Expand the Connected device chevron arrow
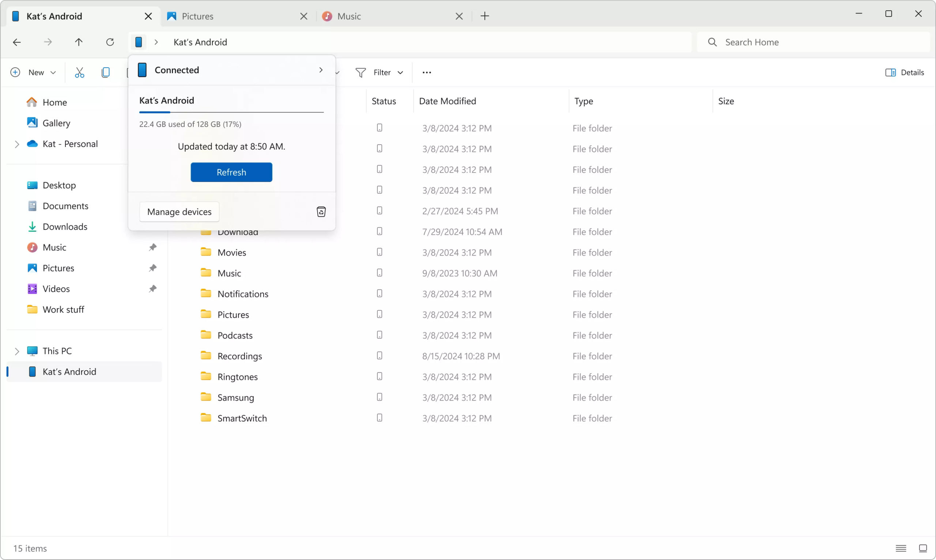Viewport: 936px width, 560px height. click(x=321, y=70)
